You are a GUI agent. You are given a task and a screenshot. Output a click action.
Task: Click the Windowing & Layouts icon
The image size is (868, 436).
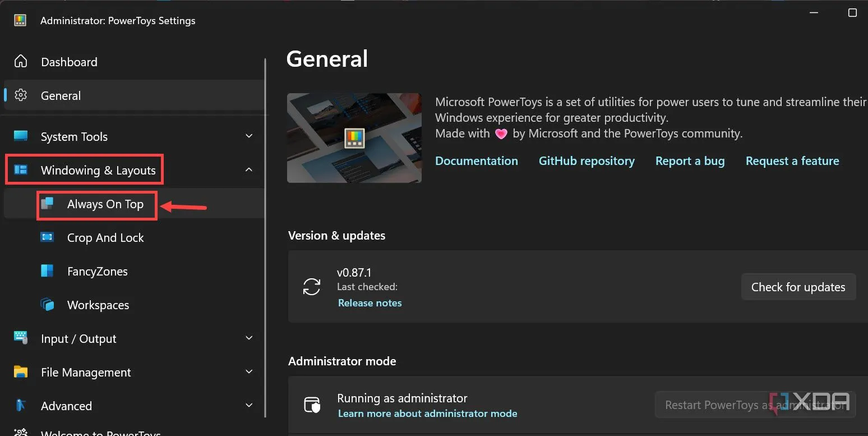(x=21, y=169)
